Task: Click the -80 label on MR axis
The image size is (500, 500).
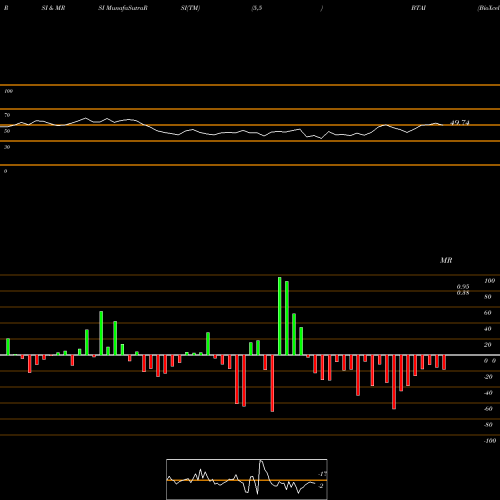Action: point(488,425)
